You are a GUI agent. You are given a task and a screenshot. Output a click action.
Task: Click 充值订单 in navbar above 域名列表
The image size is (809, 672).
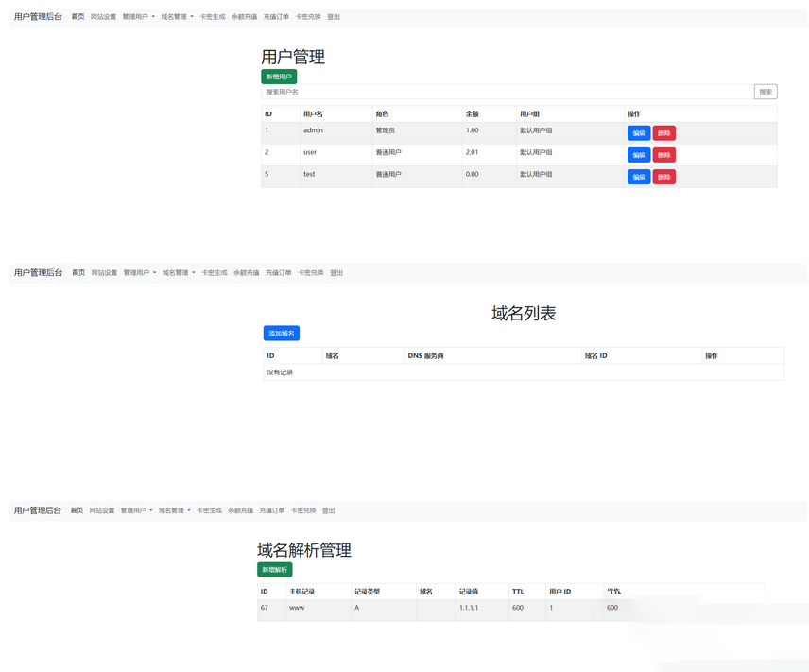click(x=278, y=273)
